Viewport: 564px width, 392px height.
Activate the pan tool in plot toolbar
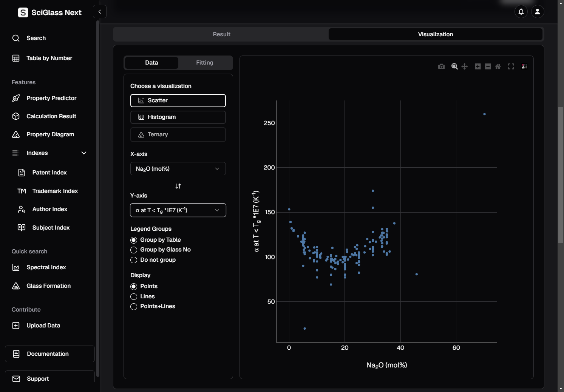coord(465,66)
